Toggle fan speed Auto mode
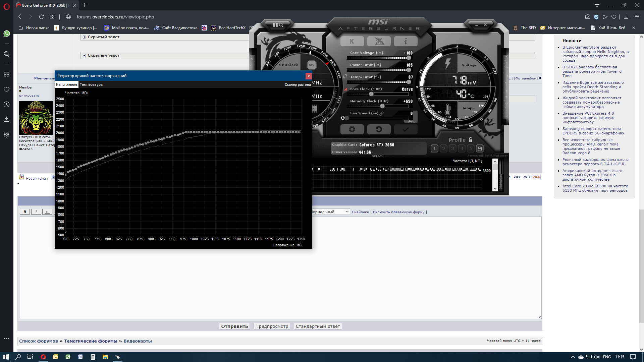This screenshot has width=644, height=362. (x=412, y=121)
